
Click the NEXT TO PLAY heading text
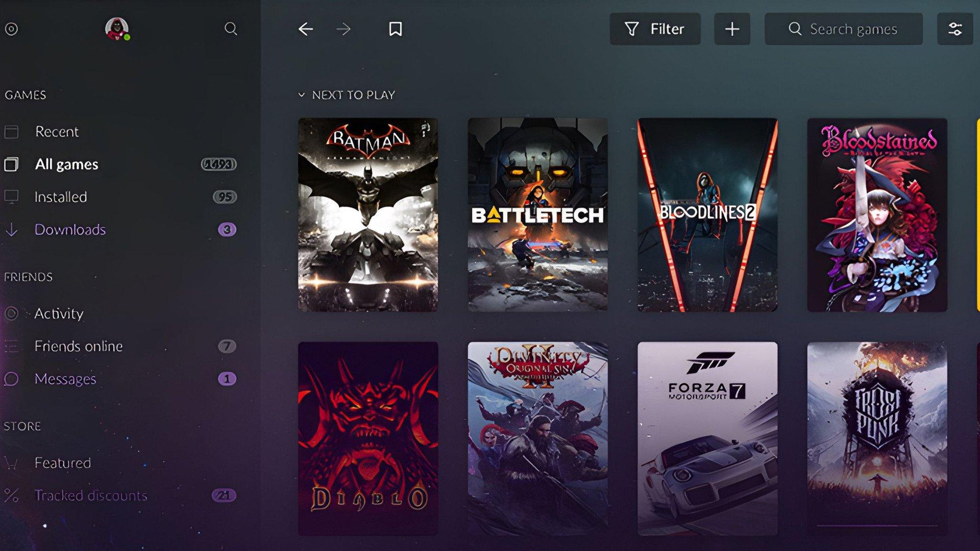coord(353,95)
